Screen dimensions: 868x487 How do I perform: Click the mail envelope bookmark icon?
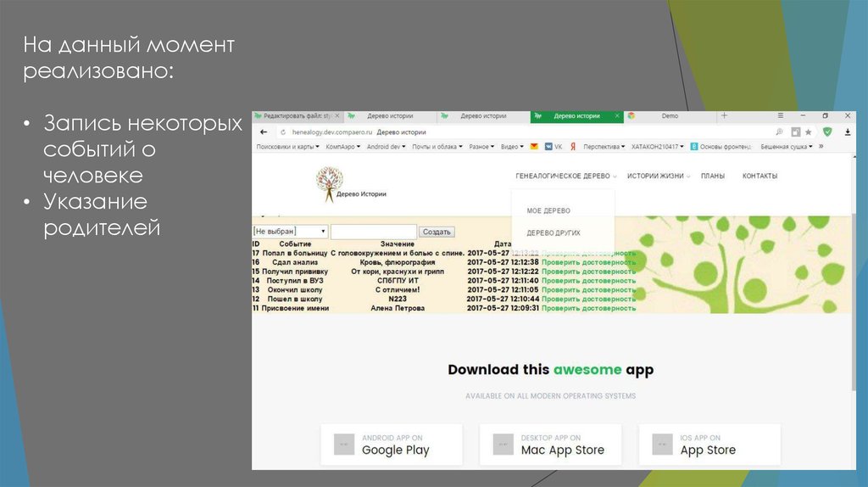tap(534, 147)
